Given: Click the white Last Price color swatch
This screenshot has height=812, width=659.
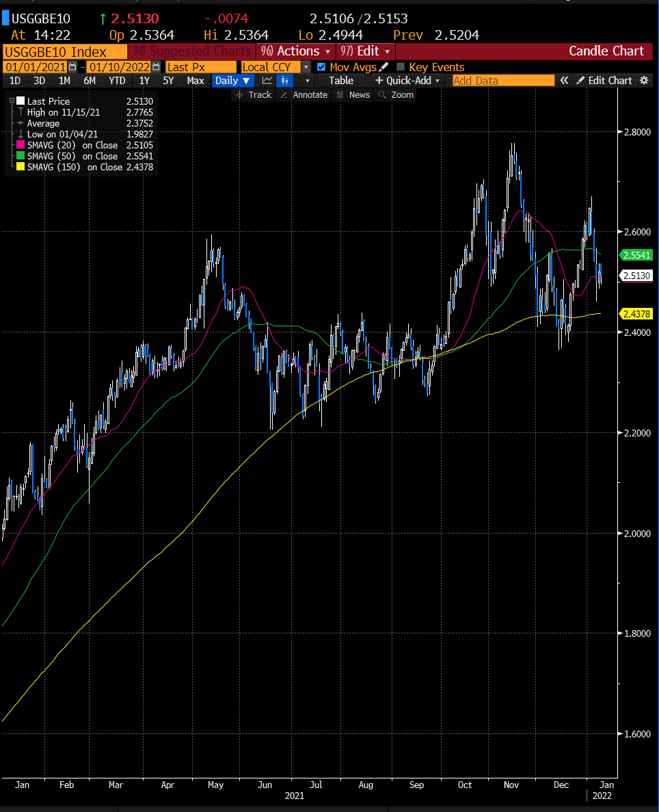Looking at the screenshot, I should click(21, 101).
